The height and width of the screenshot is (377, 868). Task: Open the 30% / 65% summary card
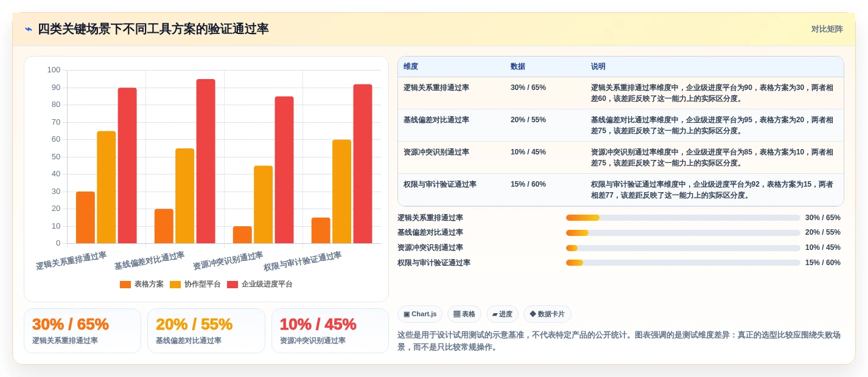click(x=82, y=331)
